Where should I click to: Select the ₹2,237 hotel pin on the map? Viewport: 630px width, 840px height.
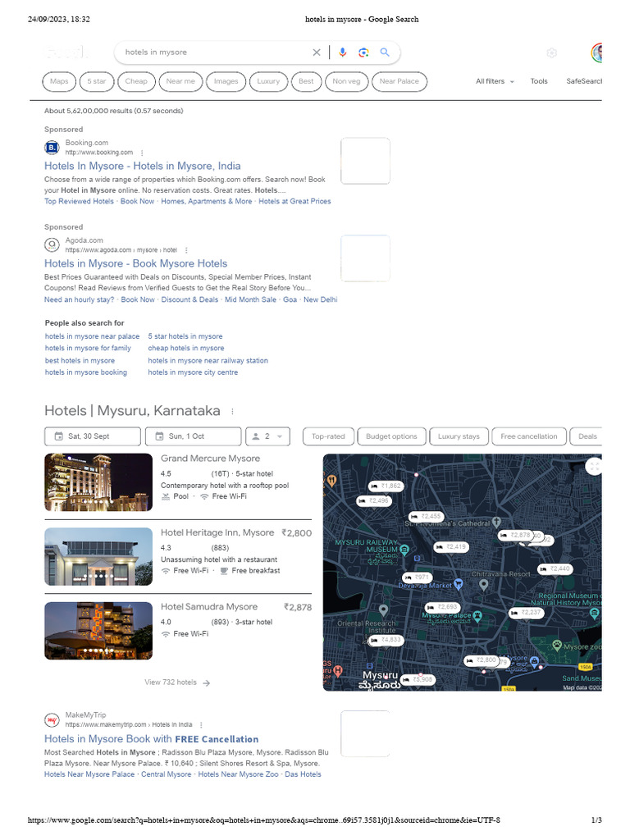pyautogui.click(x=526, y=612)
